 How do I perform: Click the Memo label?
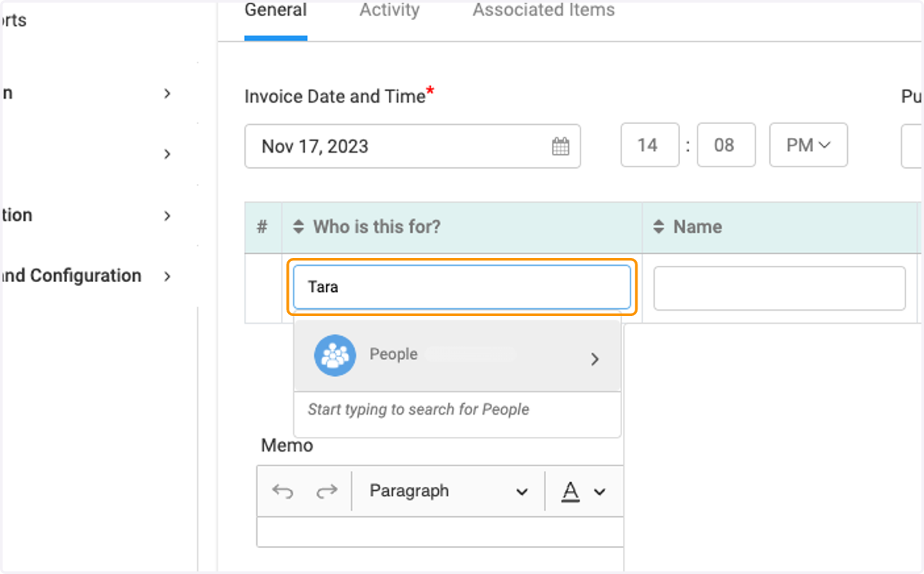(x=287, y=445)
